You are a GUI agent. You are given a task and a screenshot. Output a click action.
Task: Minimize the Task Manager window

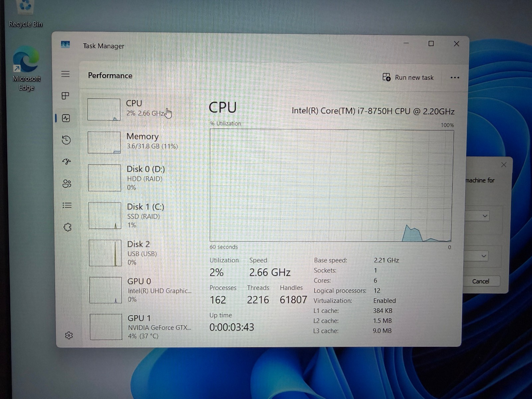[x=406, y=43]
